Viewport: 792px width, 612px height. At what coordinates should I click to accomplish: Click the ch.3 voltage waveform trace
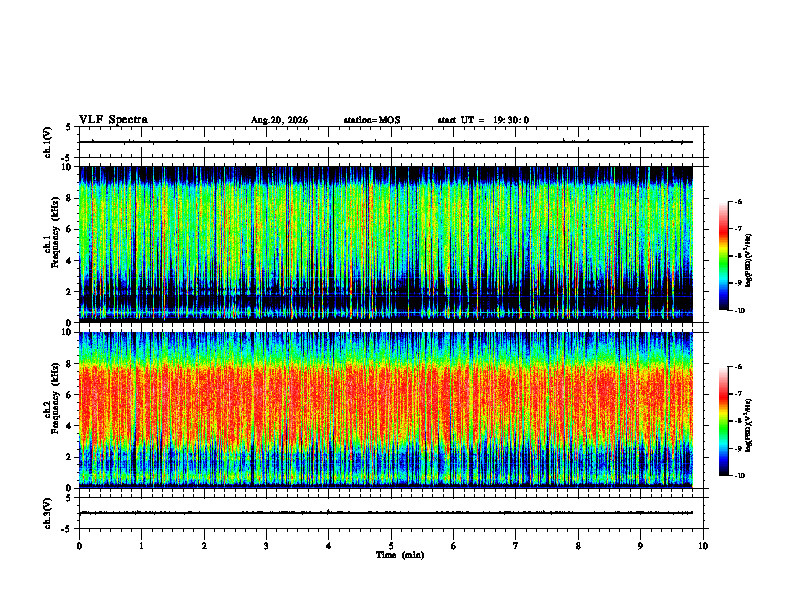(x=386, y=513)
